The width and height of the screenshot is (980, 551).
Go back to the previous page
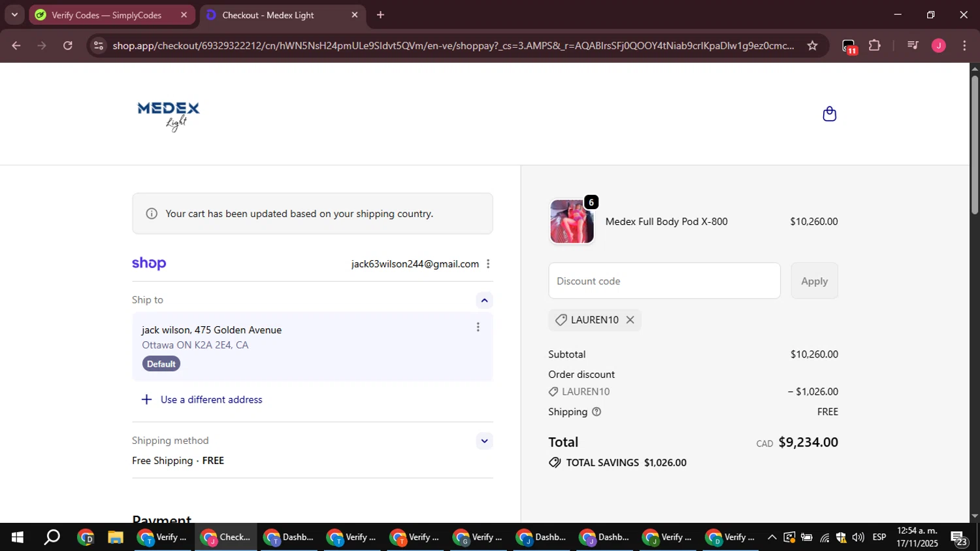point(16,45)
